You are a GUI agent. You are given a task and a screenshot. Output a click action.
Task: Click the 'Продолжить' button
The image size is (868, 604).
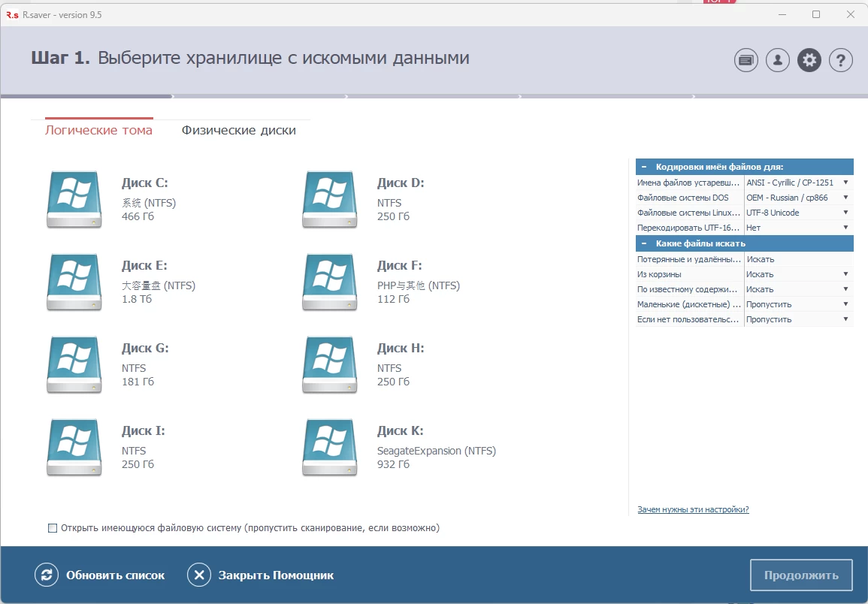(800, 575)
